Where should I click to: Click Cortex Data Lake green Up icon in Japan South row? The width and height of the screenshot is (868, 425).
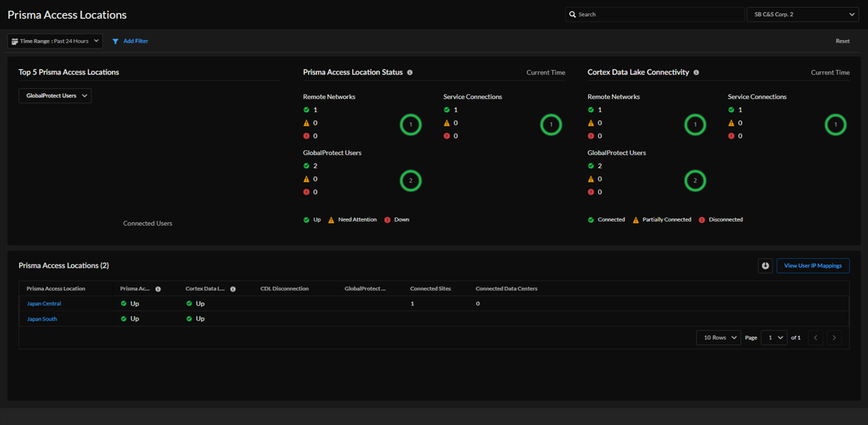(189, 319)
